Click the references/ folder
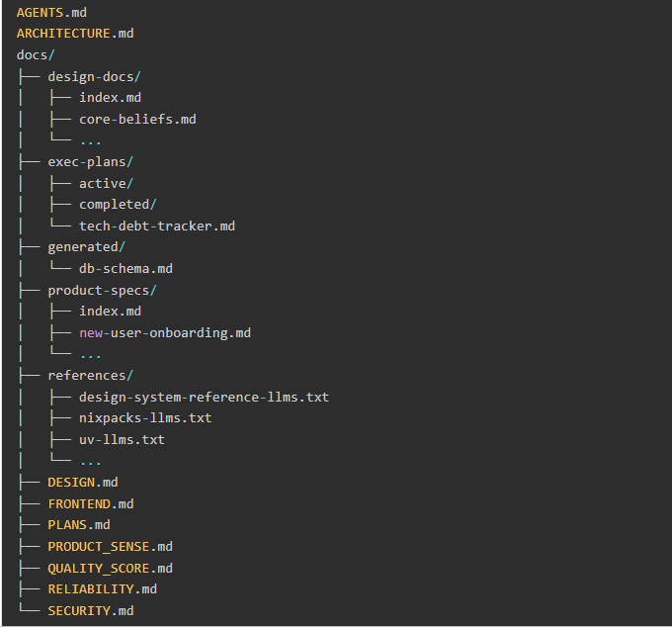The image size is (672, 628). tap(90, 375)
